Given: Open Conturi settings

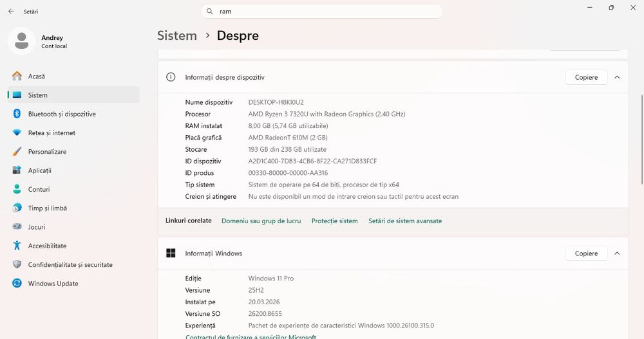Looking at the screenshot, I should (73, 189).
